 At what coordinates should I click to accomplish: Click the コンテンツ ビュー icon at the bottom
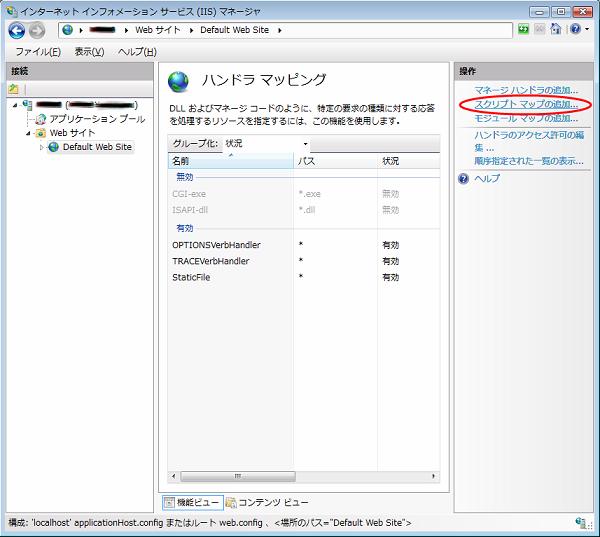231,503
